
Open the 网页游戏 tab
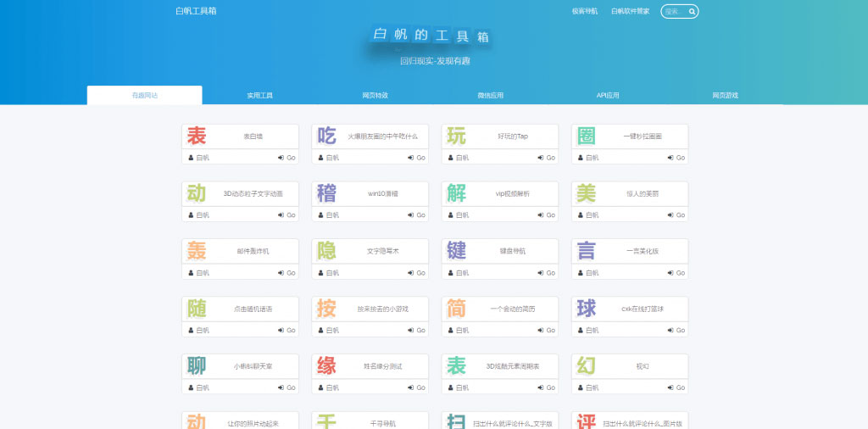(725, 96)
